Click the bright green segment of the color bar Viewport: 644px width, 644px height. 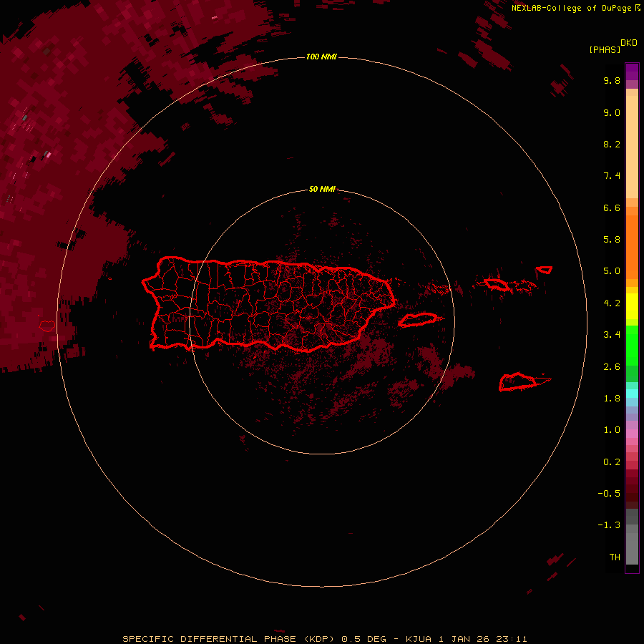(x=632, y=345)
